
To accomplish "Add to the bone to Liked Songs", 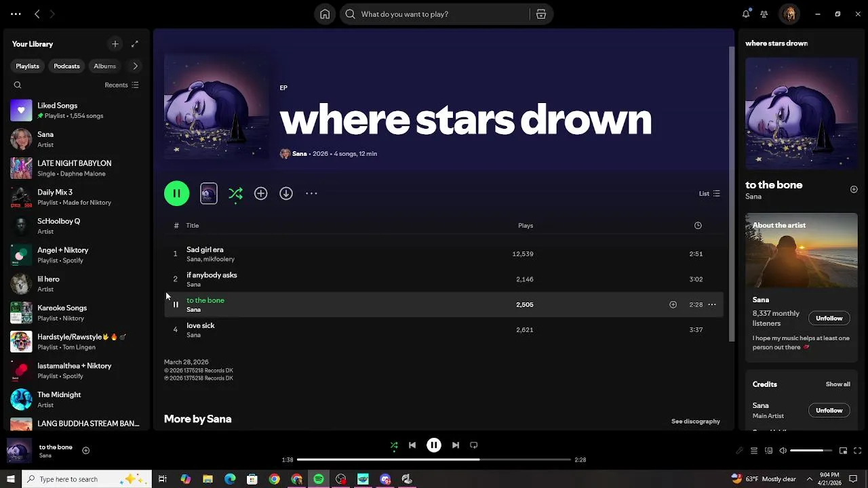I will tap(673, 305).
